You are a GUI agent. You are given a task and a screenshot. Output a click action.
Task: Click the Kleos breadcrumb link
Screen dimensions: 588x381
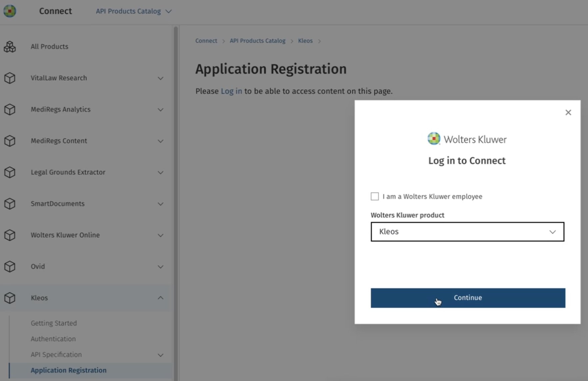(x=305, y=41)
